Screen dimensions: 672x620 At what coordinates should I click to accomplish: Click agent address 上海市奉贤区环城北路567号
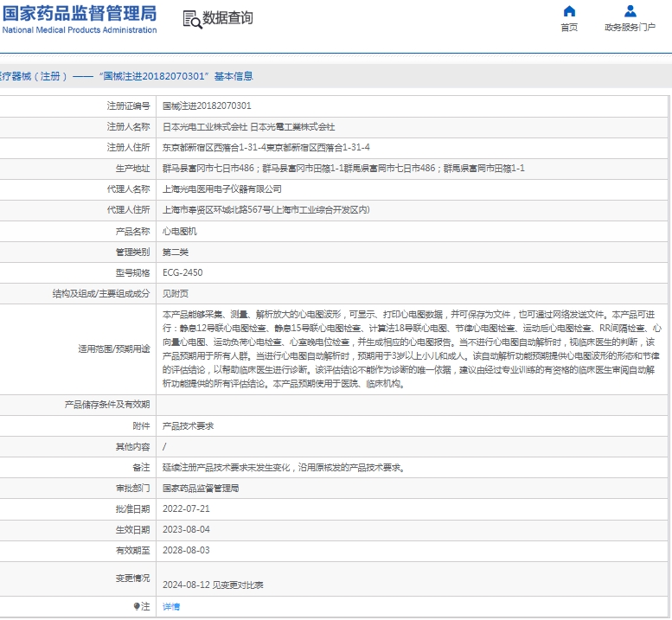(216, 209)
